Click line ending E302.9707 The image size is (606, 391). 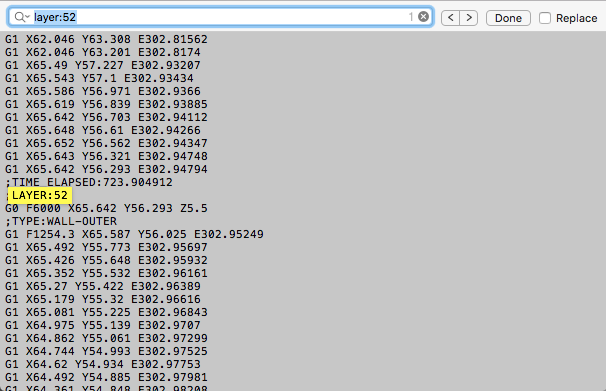pyautogui.click(x=103, y=325)
